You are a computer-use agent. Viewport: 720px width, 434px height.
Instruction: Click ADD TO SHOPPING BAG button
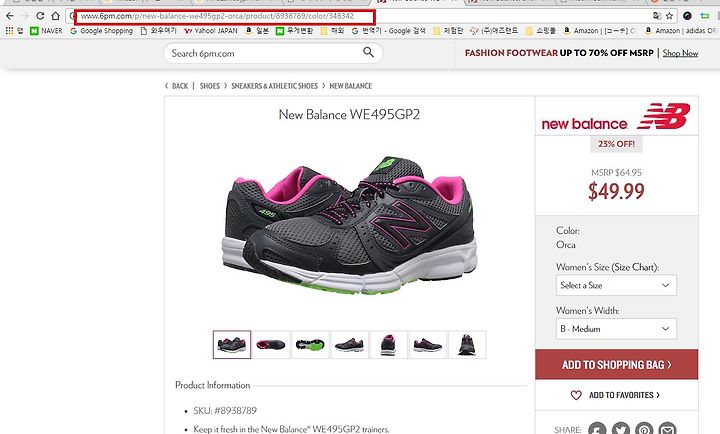tap(616, 365)
